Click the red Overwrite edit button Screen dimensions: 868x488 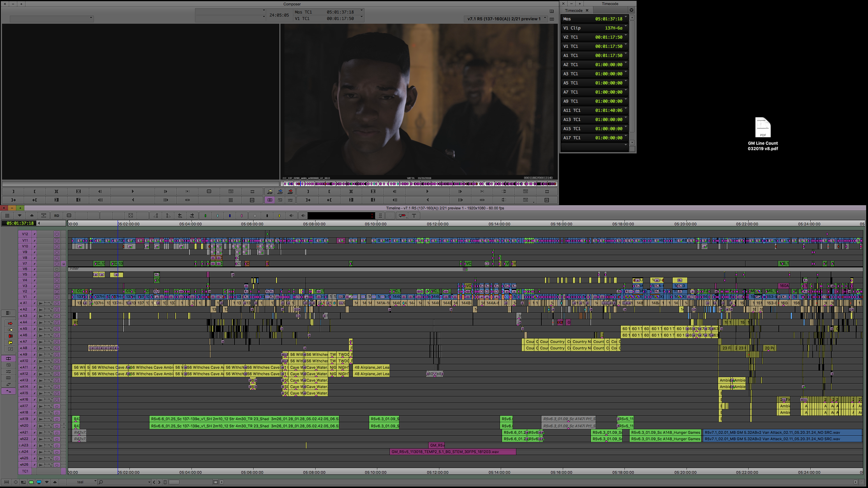point(290,191)
